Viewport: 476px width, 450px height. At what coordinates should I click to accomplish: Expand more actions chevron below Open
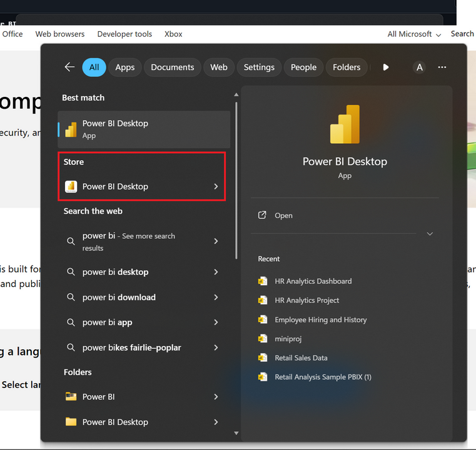pyautogui.click(x=430, y=234)
